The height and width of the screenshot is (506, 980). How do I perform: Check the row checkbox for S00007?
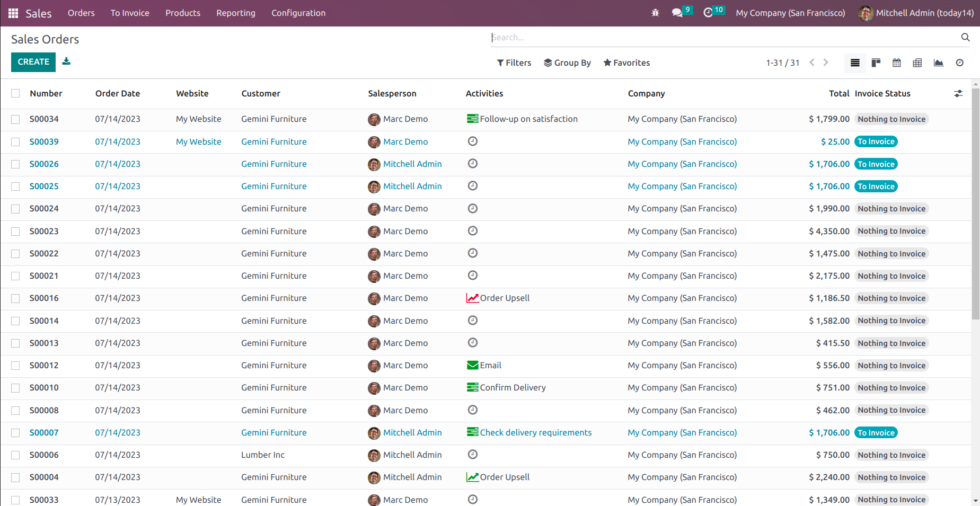pos(15,432)
